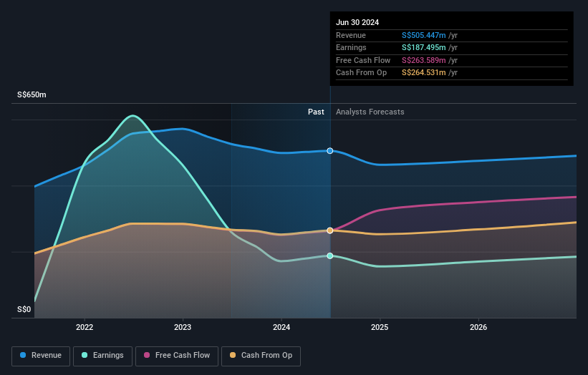This screenshot has height=375, width=588.
Task: Click the Revenue row label in tooltip
Action: coord(351,35)
